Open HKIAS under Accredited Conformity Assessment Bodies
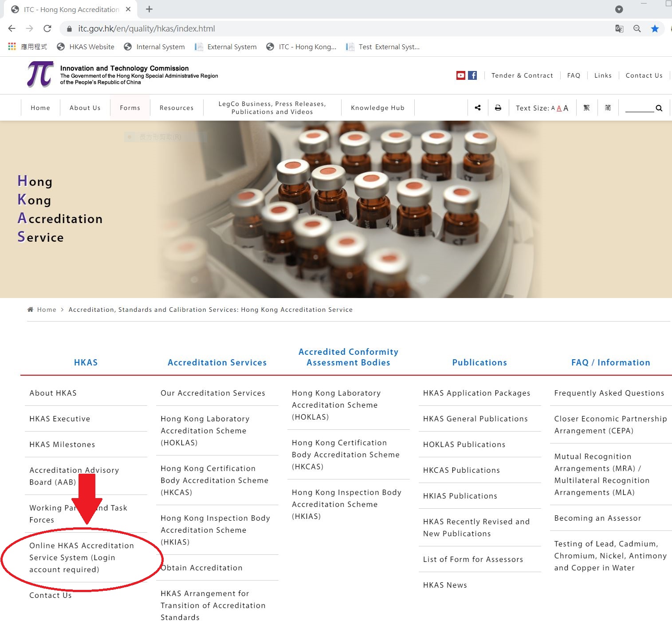Image resolution: width=672 pixels, height=636 pixels. pyautogui.click(x=346, y=504)
